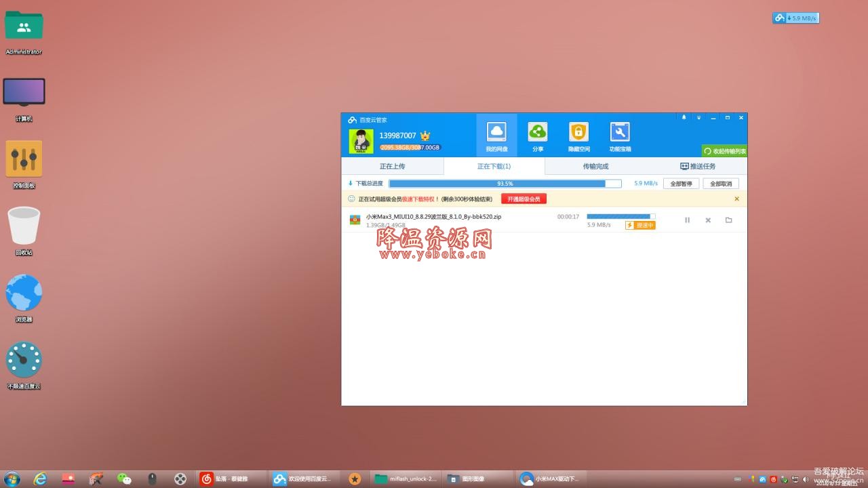Switch to 正在上传 uploading tab

392,166
